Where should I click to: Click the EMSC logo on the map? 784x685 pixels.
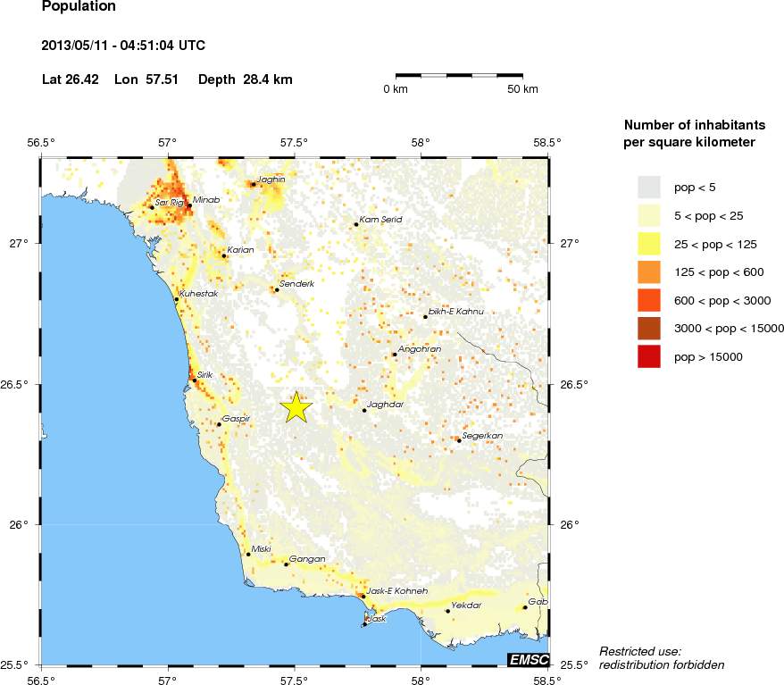(528, 659)
